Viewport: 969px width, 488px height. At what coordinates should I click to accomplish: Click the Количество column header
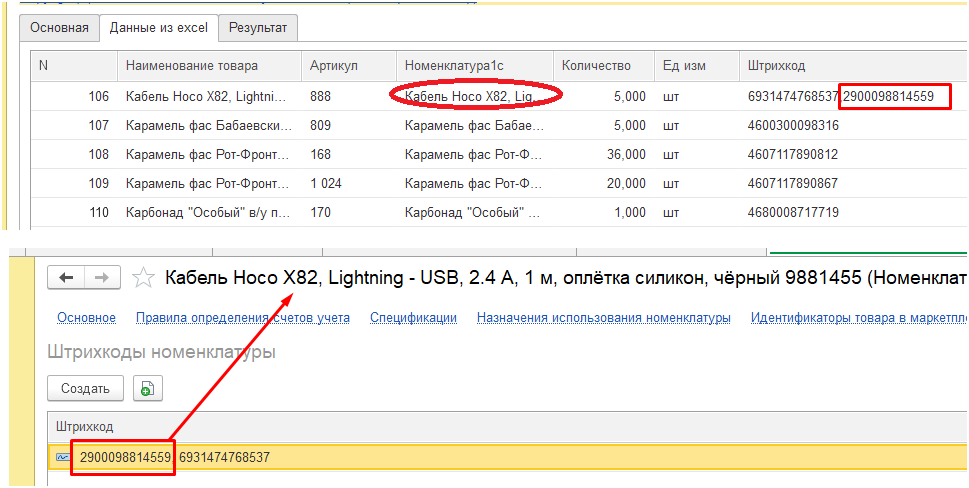pos(596,65)
